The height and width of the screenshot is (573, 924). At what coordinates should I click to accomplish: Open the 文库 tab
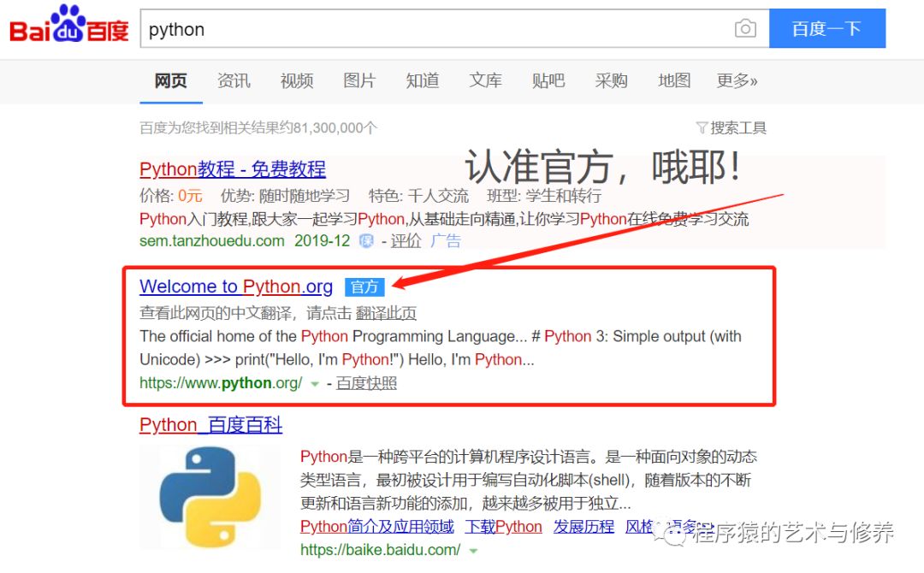click(x=486, y=80)
